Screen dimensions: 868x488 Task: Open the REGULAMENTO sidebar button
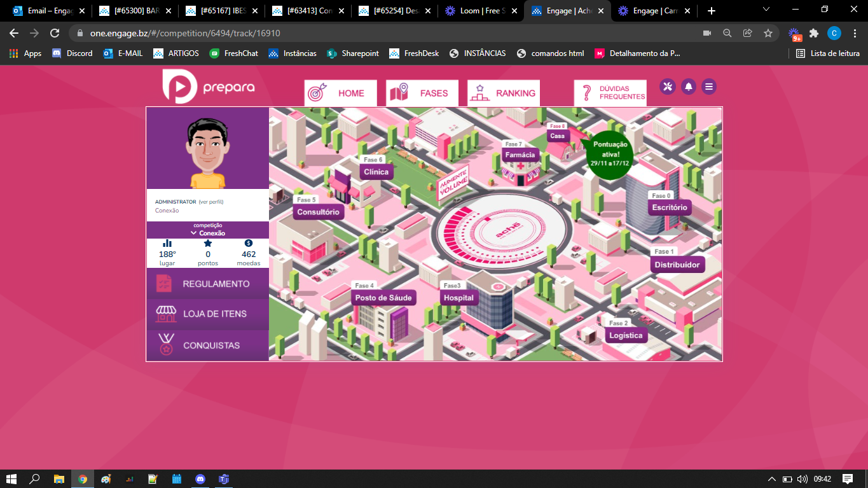tap(208, 284)
